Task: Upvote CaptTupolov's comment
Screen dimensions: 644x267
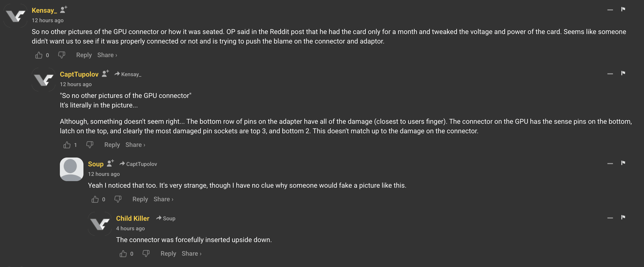Action: click(67, 145)
